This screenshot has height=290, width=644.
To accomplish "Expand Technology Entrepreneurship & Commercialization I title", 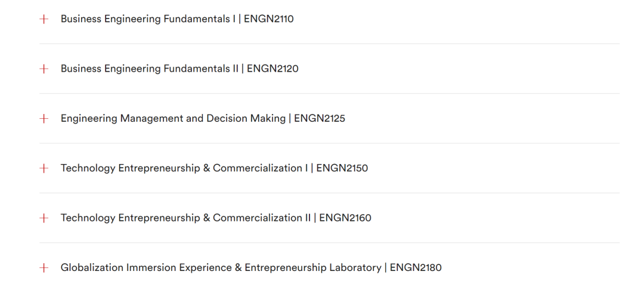I will coord(184,168).
